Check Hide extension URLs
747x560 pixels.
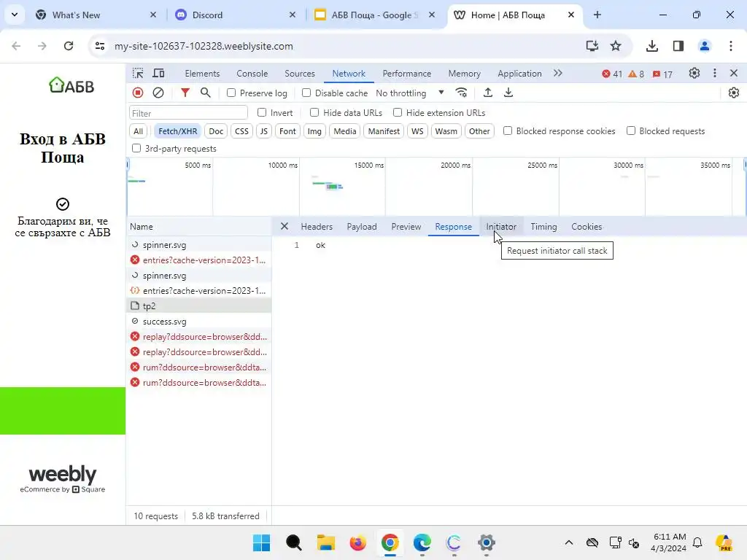pos(398,112)
